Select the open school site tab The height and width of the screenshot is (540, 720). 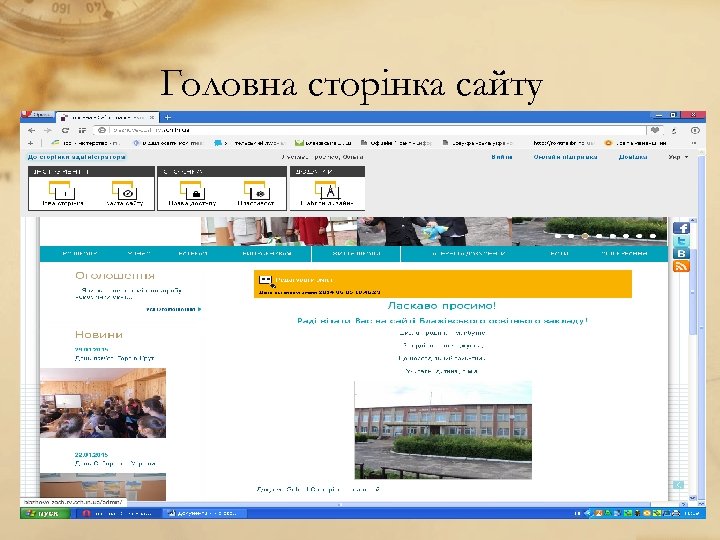click(x=108, y=118)
